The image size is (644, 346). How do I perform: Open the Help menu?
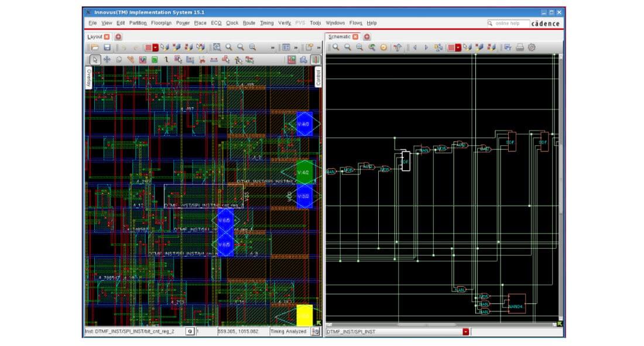point(372,23)
